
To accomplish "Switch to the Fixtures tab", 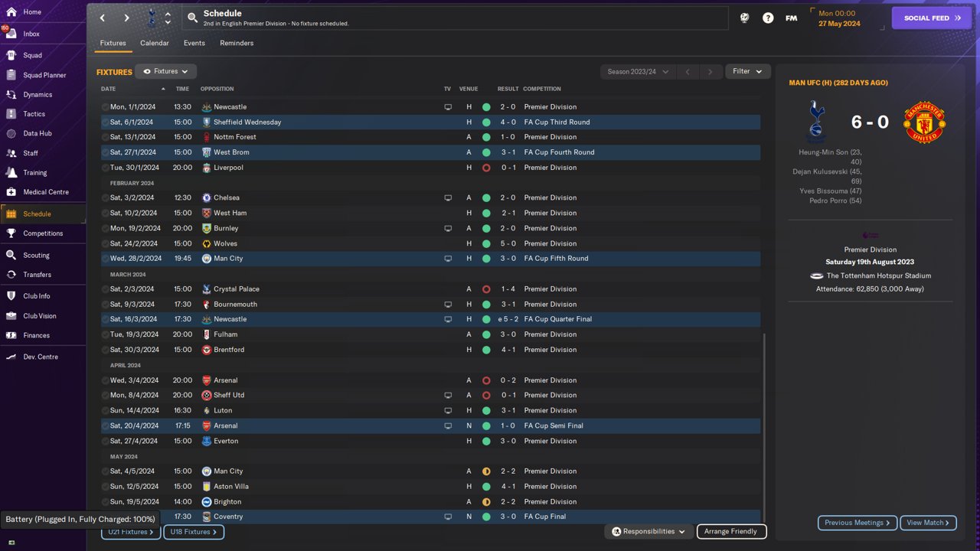I will (x=113, y=44).
